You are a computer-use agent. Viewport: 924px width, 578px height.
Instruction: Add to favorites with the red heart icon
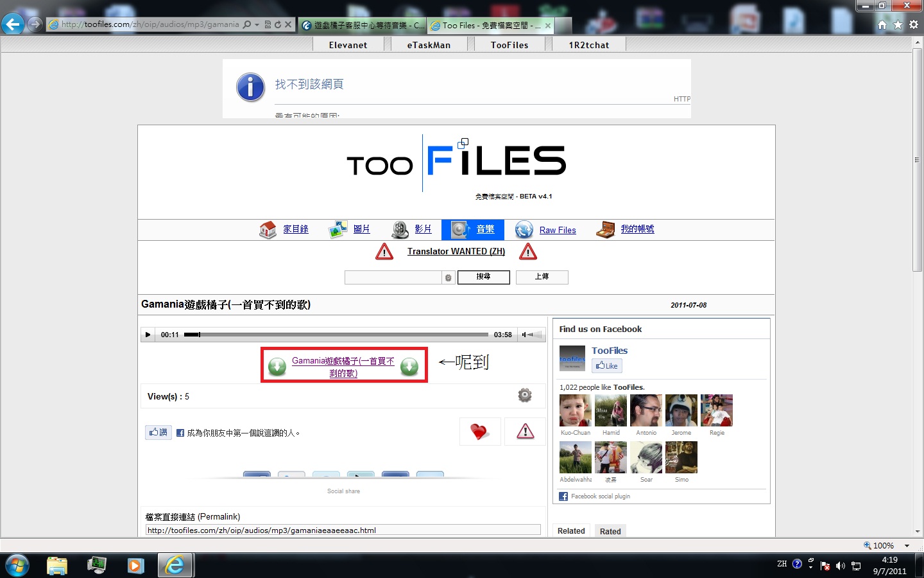[x=479, y=431]
